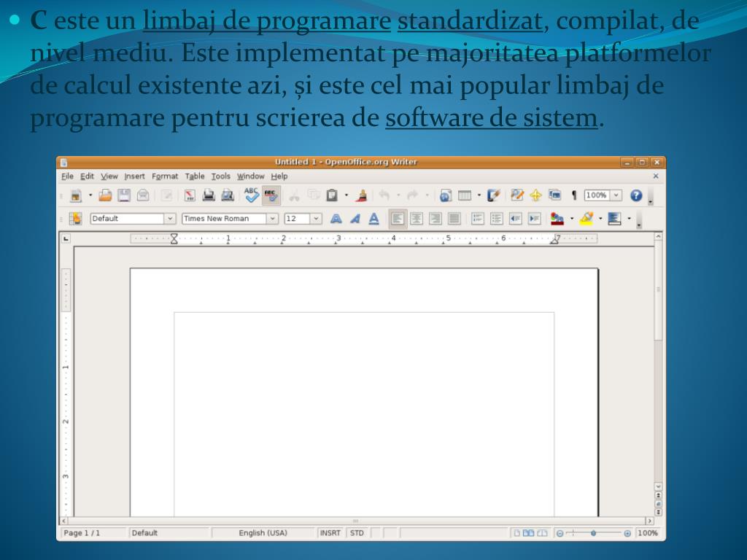747x560 pixels.
Task: Open the Window menu
Action: tap(251, 176)
